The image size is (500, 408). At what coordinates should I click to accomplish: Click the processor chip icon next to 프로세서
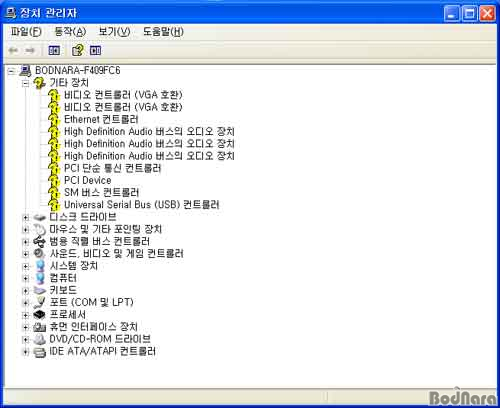coord(39,314)
